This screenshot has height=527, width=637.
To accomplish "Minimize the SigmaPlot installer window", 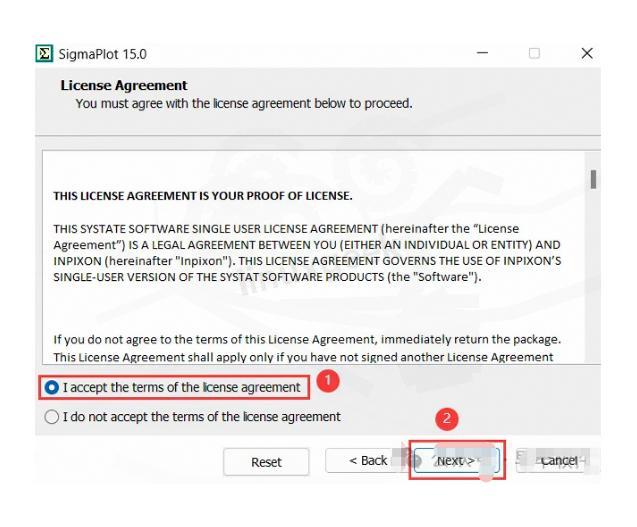I will (x=482, y=53).
